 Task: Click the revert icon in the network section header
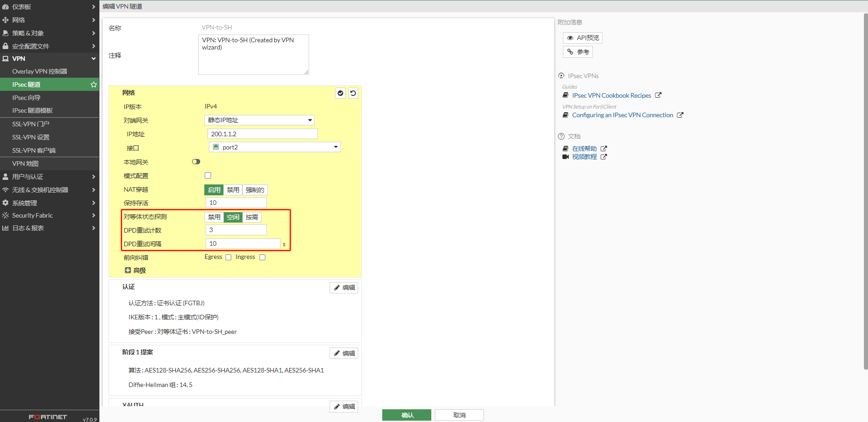click(353, 93)
